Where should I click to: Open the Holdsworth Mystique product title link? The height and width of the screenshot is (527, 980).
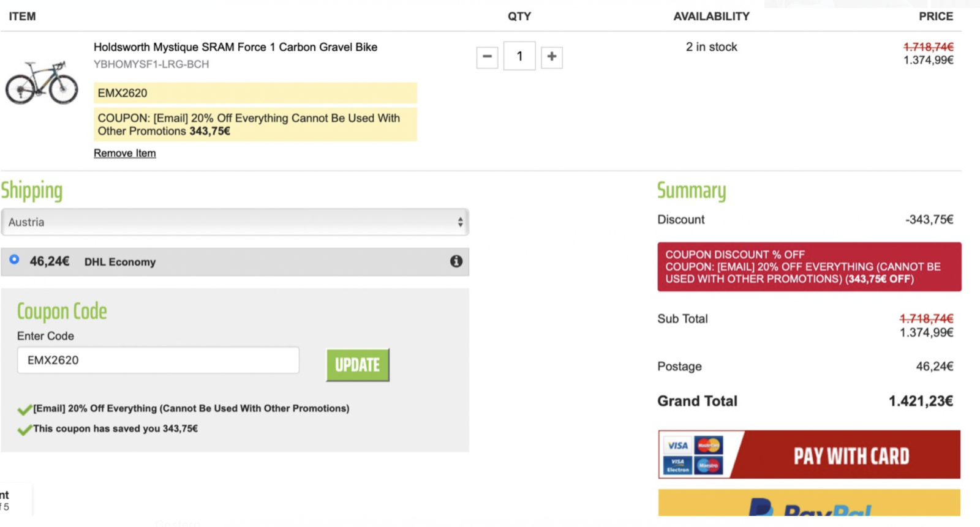(235, 47)
